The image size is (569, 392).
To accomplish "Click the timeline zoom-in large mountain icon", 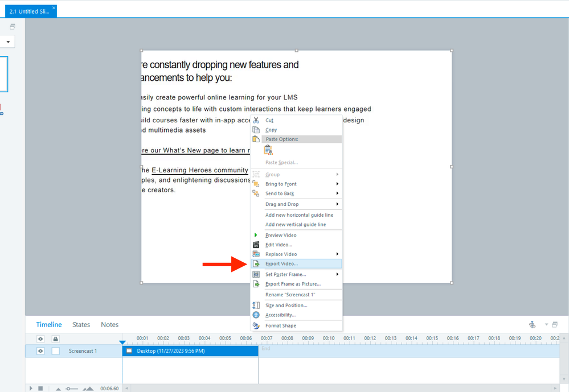I will pyautogui.click(x=88, y=389).
